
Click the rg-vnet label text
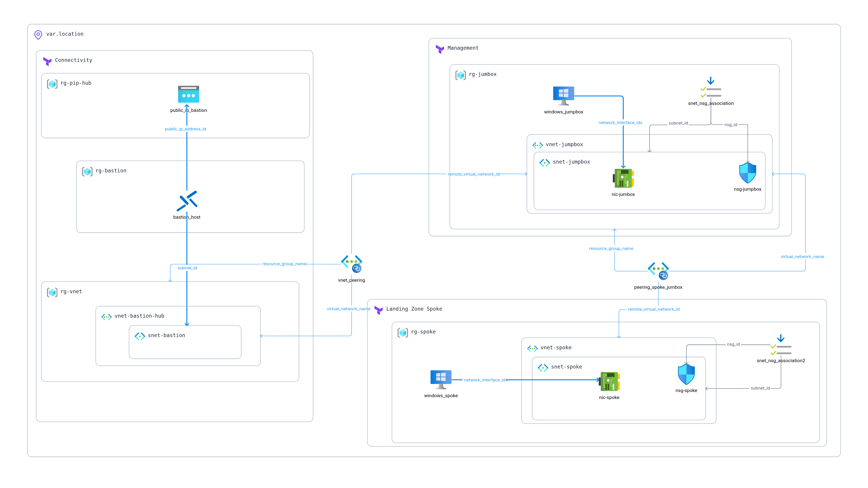click(71, 292)
